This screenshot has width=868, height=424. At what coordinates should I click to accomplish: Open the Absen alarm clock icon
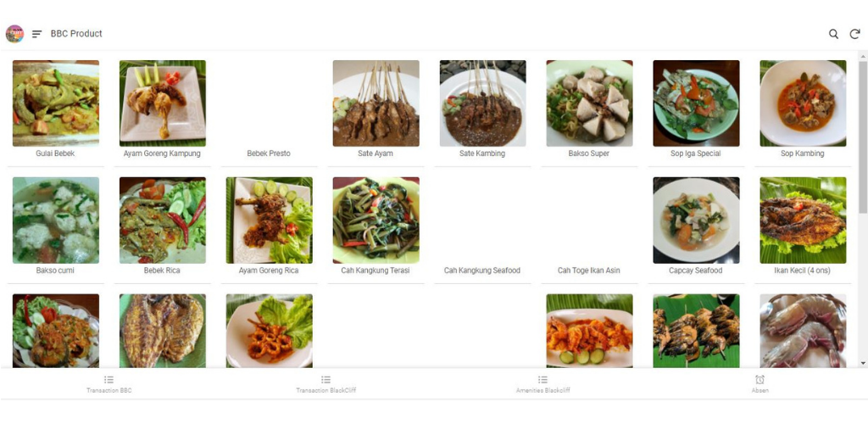pos(760,380)
